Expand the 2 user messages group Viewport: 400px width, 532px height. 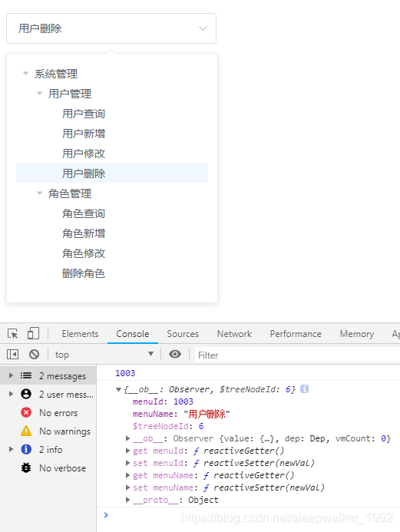tap(11, 394)
